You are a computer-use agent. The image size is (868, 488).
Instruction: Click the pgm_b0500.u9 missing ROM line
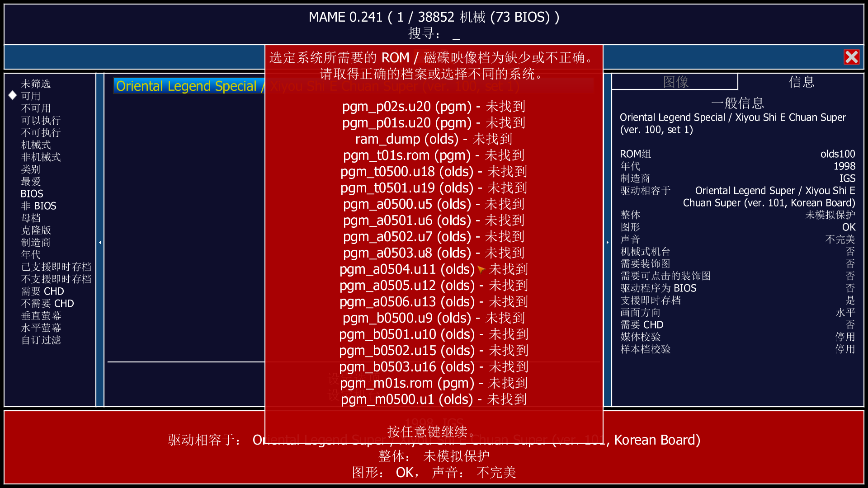tap(434, 318)
